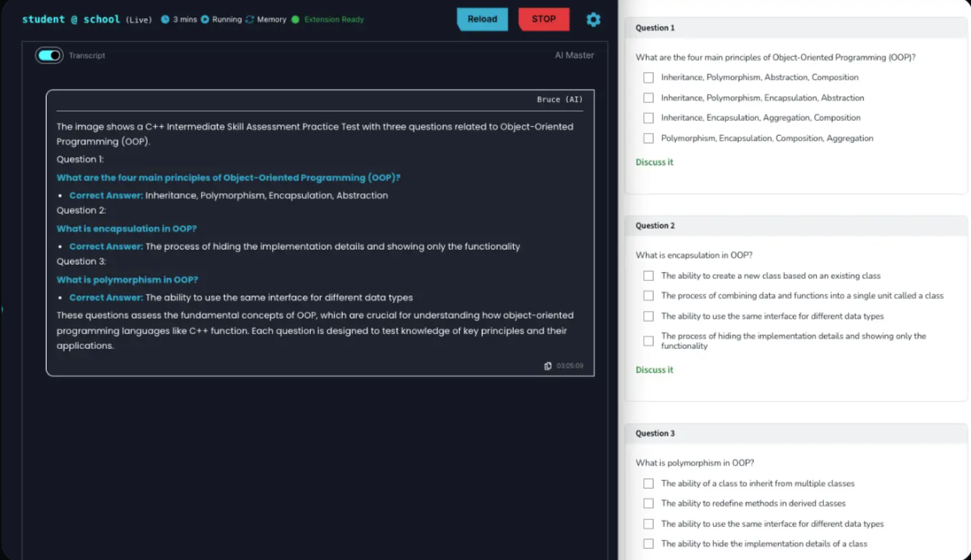Open the settings gear in the top bar

pyautogui.click(x=593, y=20)
